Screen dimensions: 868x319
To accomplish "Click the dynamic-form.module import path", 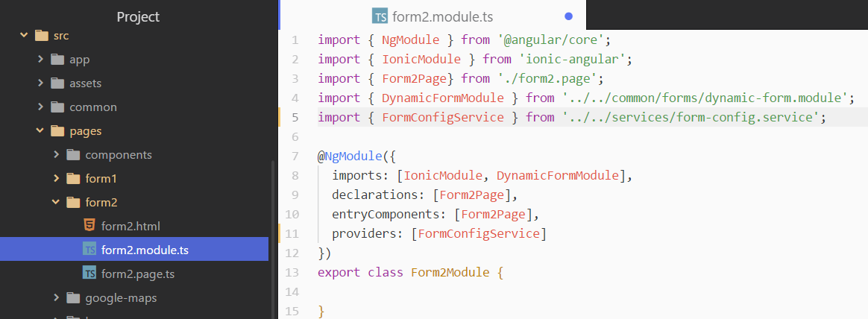I will 705,98.
